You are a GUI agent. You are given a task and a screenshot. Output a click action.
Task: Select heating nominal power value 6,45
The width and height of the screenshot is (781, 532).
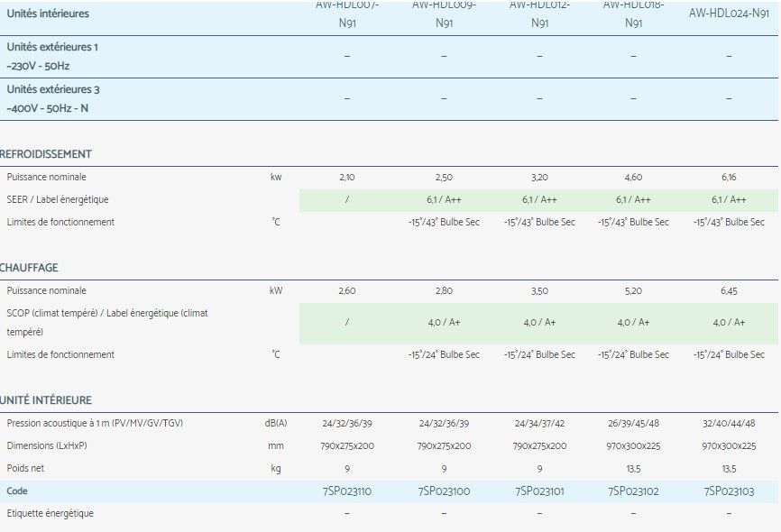tap(729, 291)
